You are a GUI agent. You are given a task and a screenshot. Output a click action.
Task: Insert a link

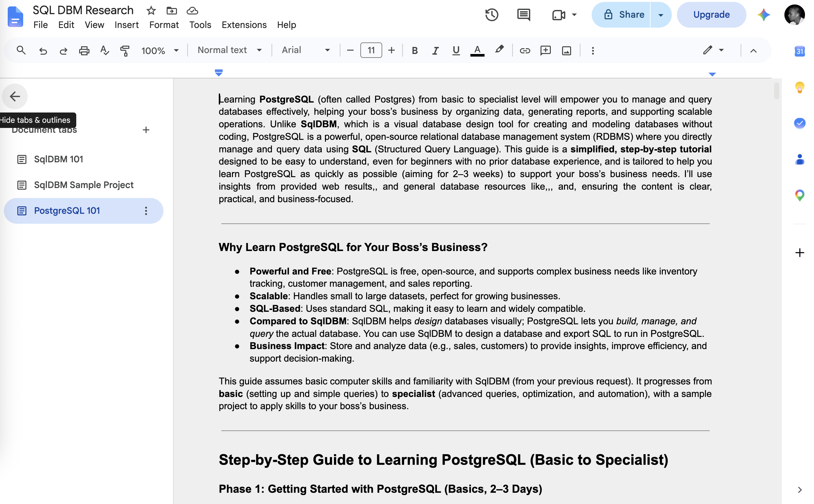[525, 51]
